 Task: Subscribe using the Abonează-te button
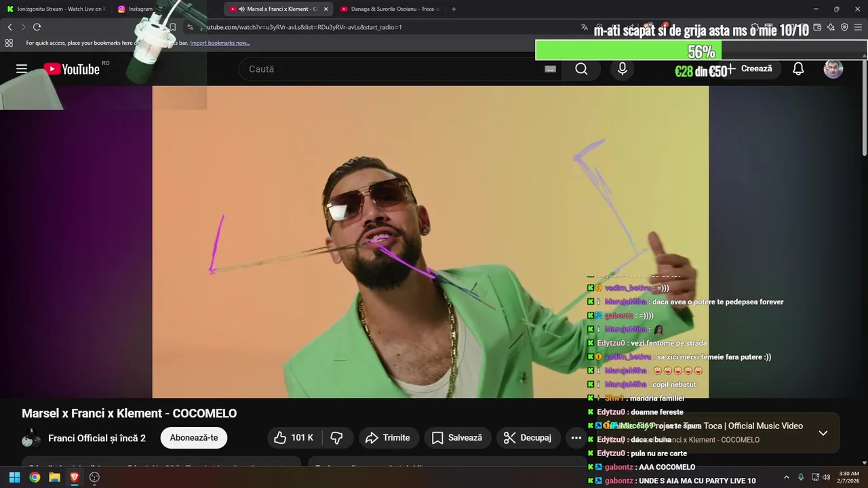(x=194, y=438)
